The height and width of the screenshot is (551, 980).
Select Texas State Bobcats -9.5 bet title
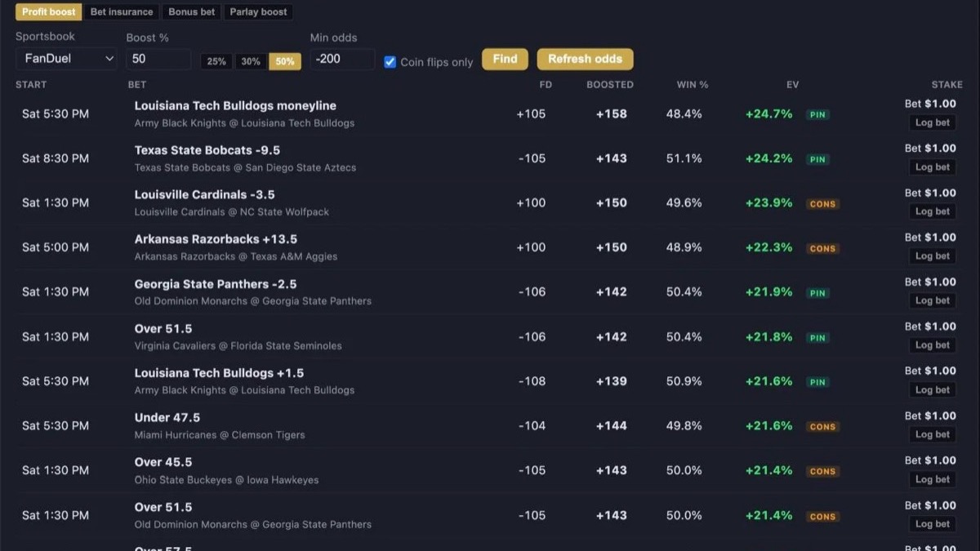point(207,150)
